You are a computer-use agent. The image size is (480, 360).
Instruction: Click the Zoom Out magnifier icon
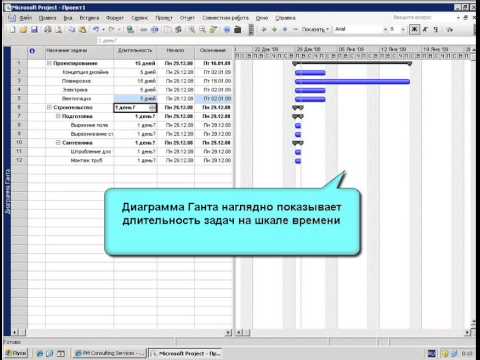pyautogui.click(x=203, y=30)
